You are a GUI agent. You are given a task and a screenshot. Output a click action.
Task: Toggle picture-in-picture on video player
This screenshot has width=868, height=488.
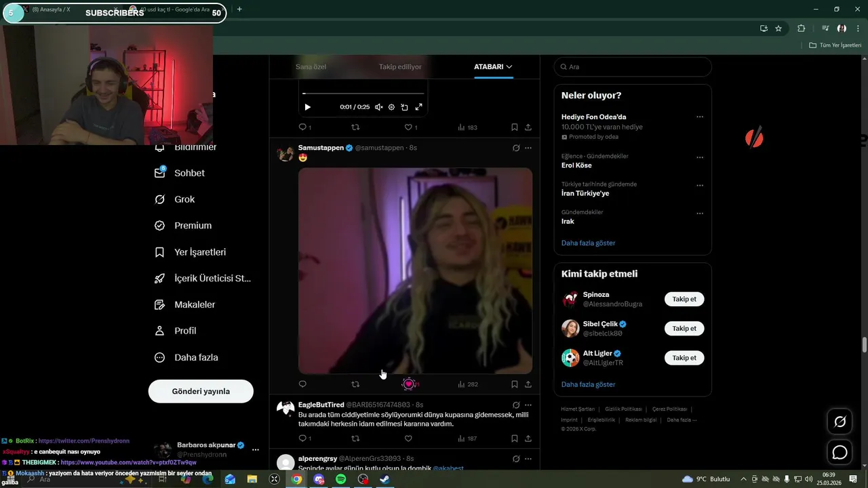pyautogui.click(x=405, y=107)
